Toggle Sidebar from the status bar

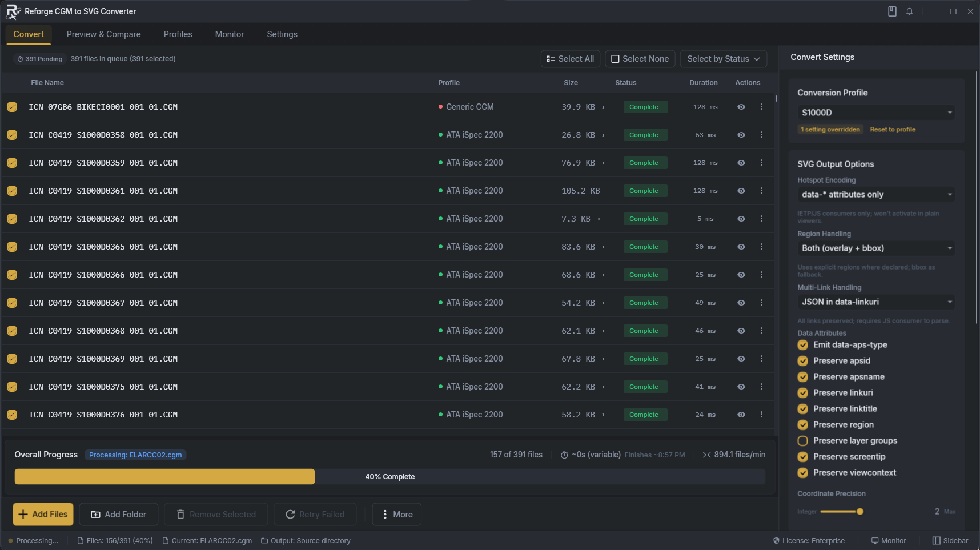pyautogui.click(x=950, y=541)
